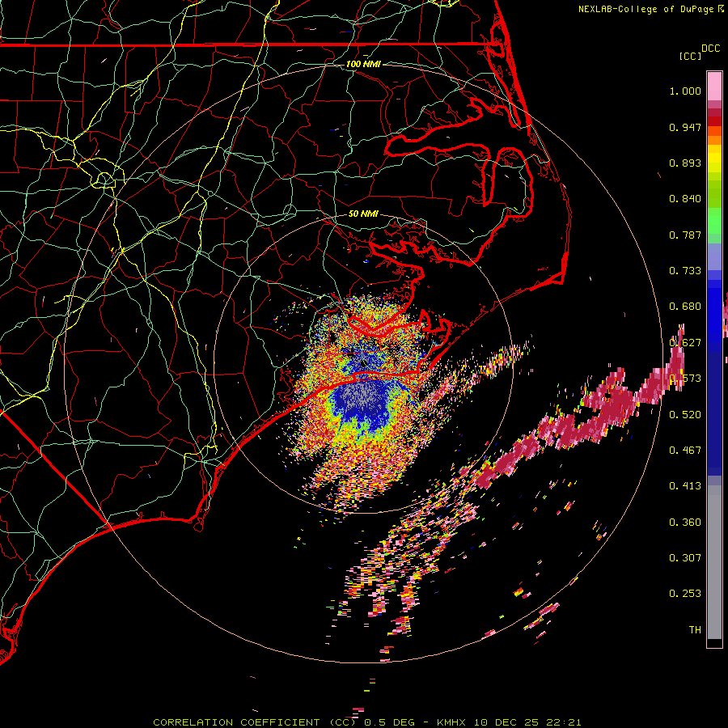The width and height of the screenshot is (728, 728).
Task: Click the 100 NMI range ring label
Action: (363, 64)
